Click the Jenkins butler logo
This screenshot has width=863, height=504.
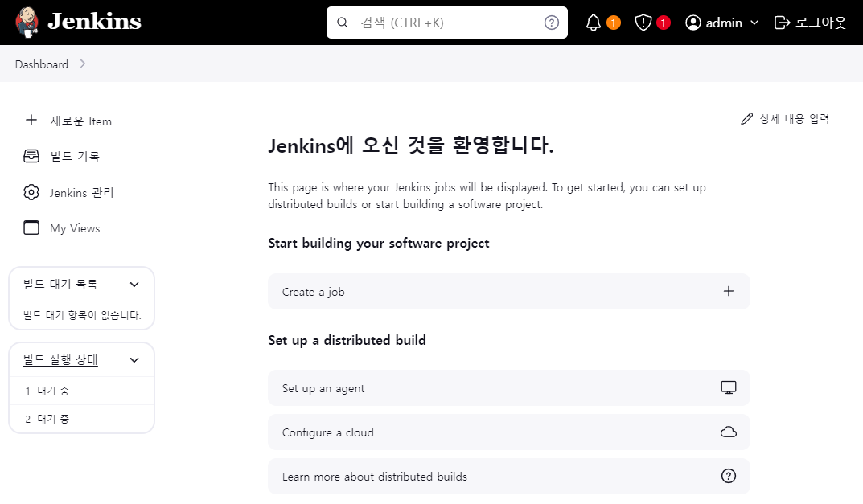coord(27,22)
